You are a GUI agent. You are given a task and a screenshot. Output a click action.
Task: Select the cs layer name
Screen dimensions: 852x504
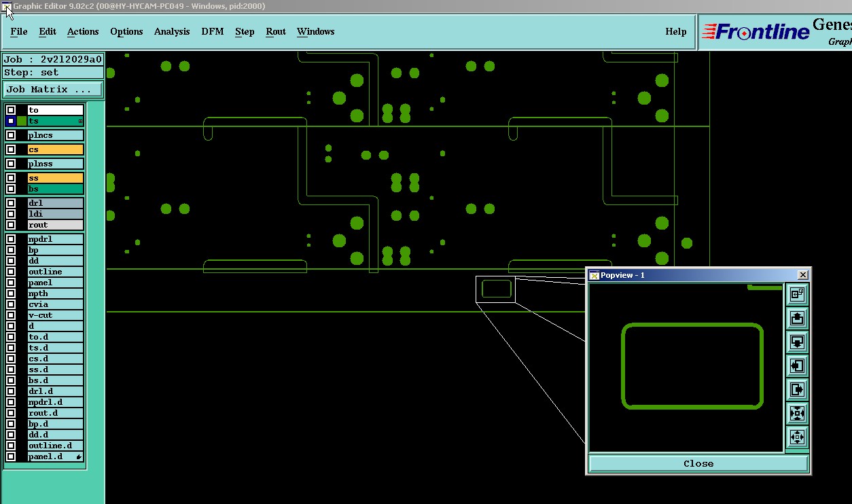(x=56, y=149)
